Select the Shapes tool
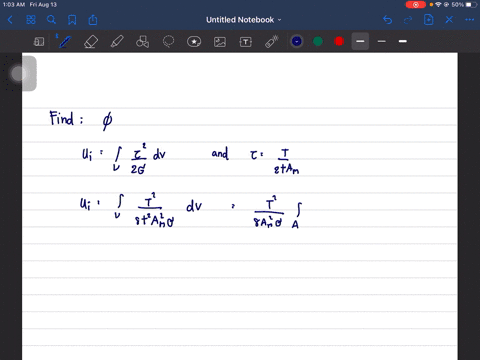The height and width of the screenshot is (360, 480). 142,42
